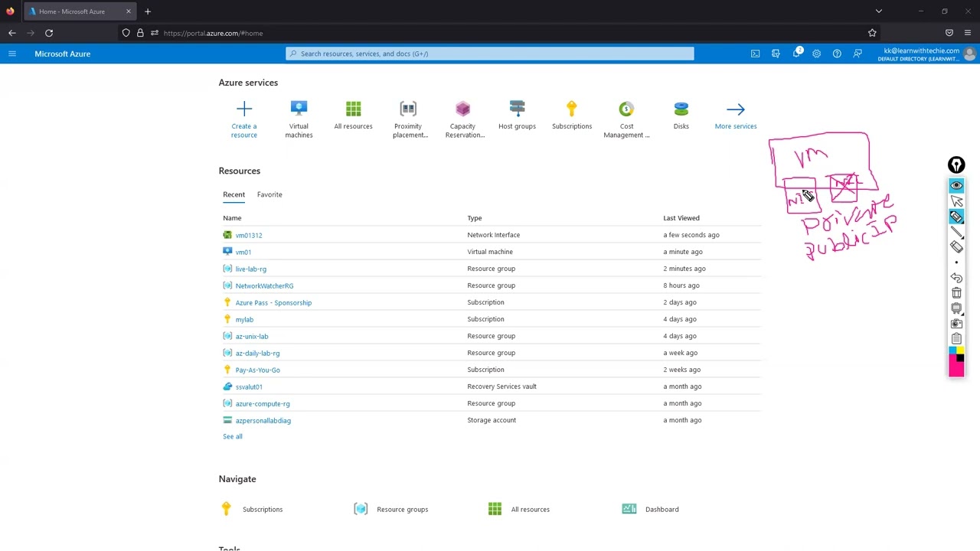Open the Cost Management service
The width and height of the screenshot is (980, 551).
tap(626, 119)
